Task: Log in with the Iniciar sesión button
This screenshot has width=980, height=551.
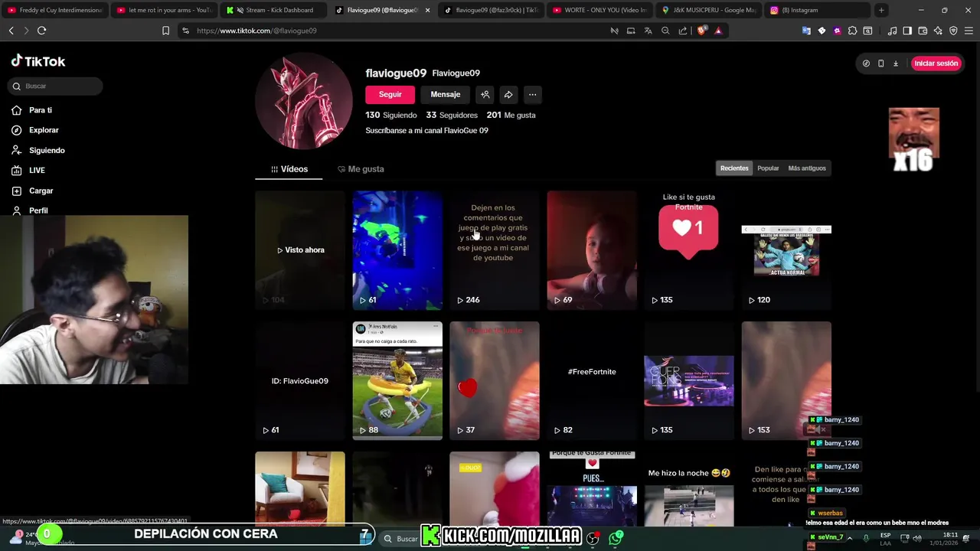Action: point(936,64)
